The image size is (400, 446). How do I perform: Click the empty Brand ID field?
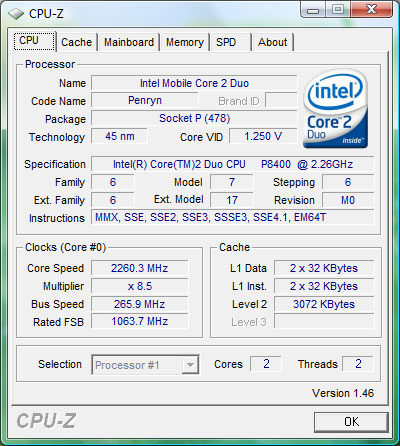coord(281,100)
